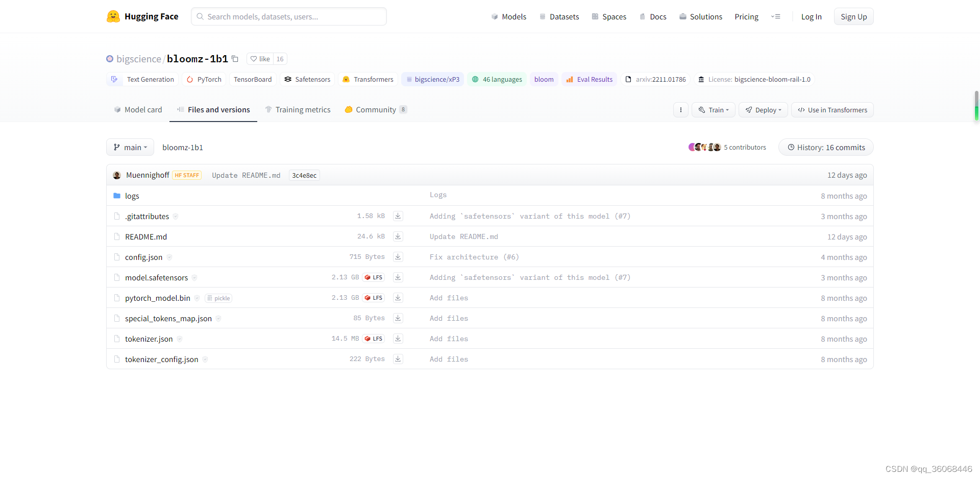Open the LFS badge on tokenizer.json

[374, 339]
